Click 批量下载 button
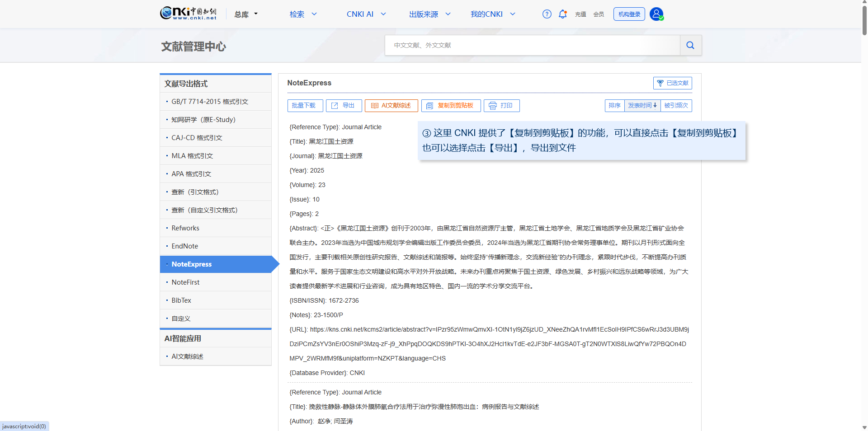868x431 pixels. [x=305, y=106]
